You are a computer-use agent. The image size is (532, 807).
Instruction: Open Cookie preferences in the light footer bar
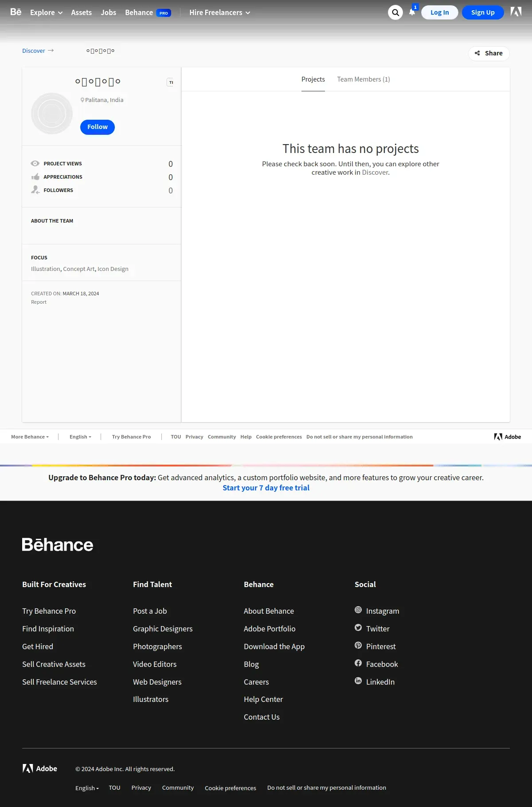[x=279, y=437]
